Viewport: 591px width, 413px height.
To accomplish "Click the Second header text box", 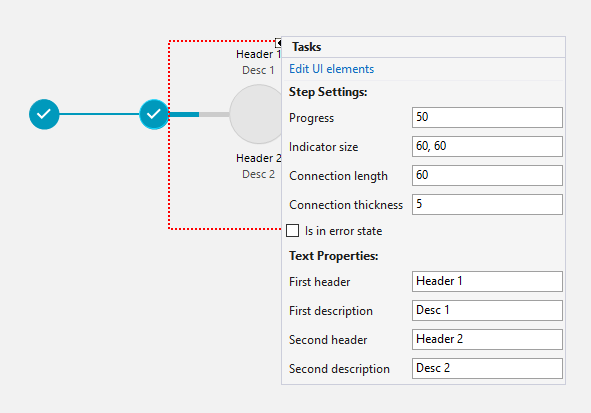I will pyautogui.click(x=487, y=340).
